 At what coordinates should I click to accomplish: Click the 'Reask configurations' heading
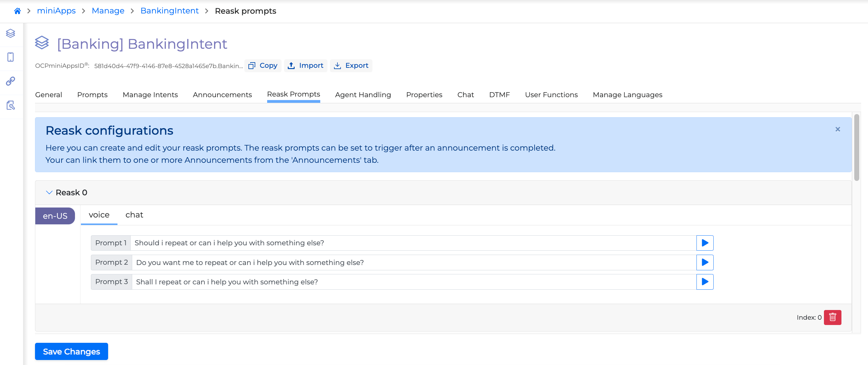pyautogui.click(x=109, y=130)
